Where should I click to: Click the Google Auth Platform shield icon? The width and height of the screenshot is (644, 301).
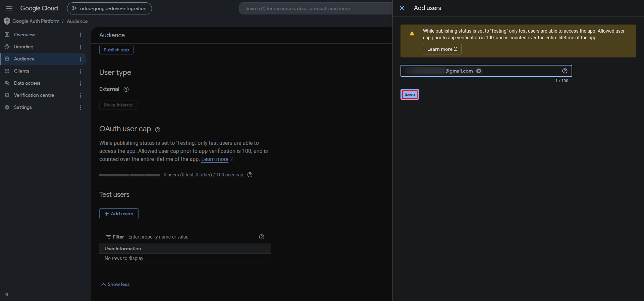[x=7, y=21]
